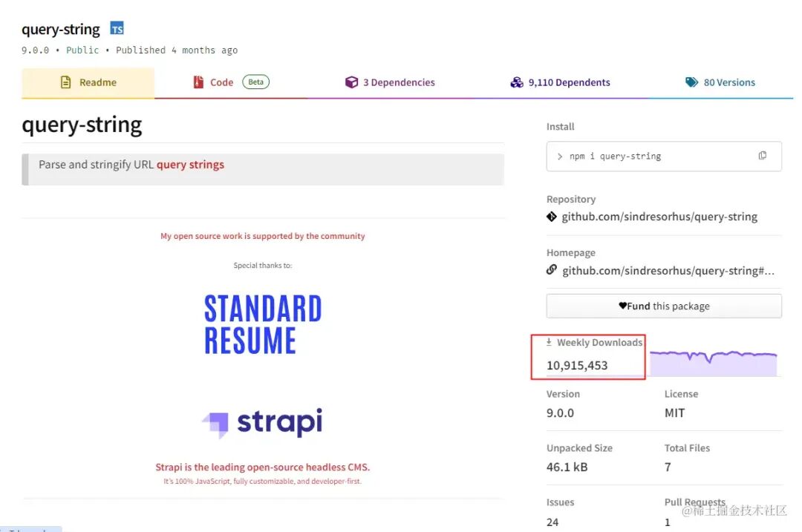Open the github.com repository link

tap(659, 217)
